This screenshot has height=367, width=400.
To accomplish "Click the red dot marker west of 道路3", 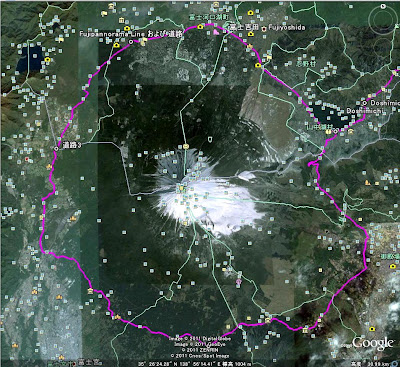I will coord(27,159).
